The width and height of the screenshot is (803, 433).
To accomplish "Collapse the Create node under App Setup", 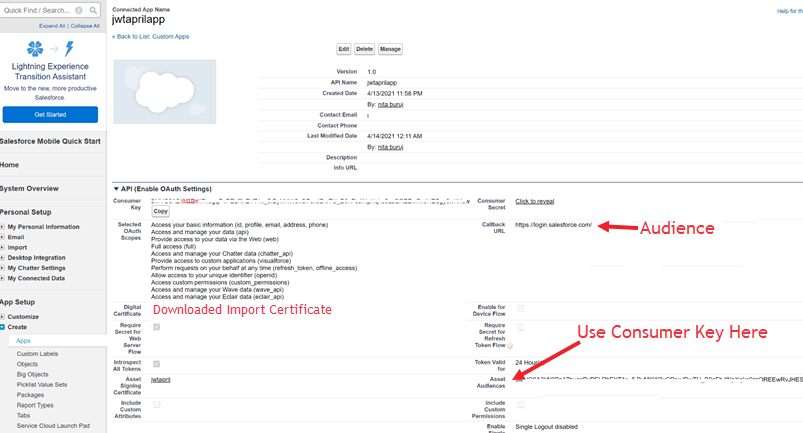I will pos(3,327).
